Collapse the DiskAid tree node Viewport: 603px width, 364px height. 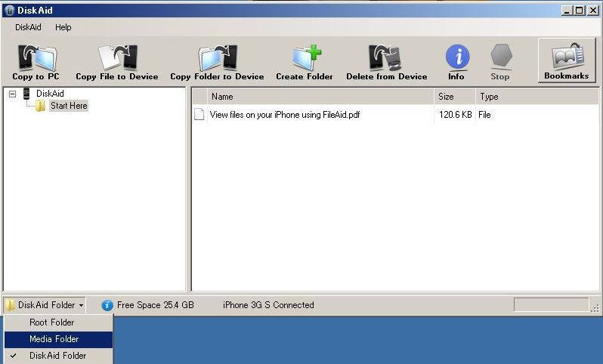[x=12, y=94]
